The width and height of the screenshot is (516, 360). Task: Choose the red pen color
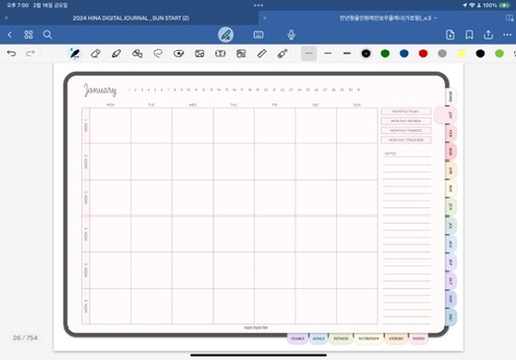[x=423, y=53]
